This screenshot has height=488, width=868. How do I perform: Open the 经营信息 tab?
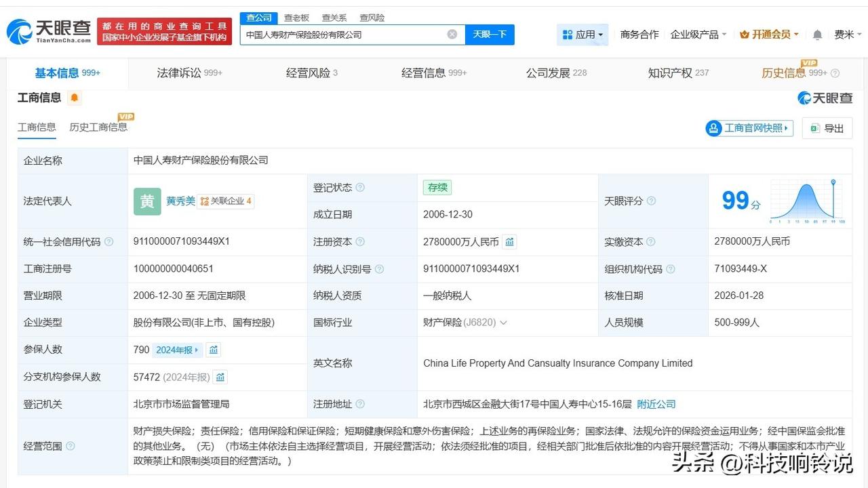pyautogui.click(x=434, y=73)
